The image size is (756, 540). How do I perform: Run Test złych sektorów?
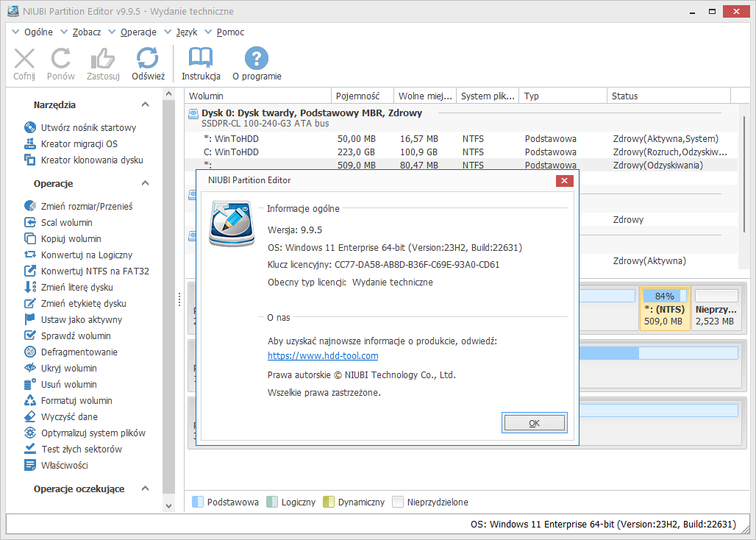coord(74,450)
